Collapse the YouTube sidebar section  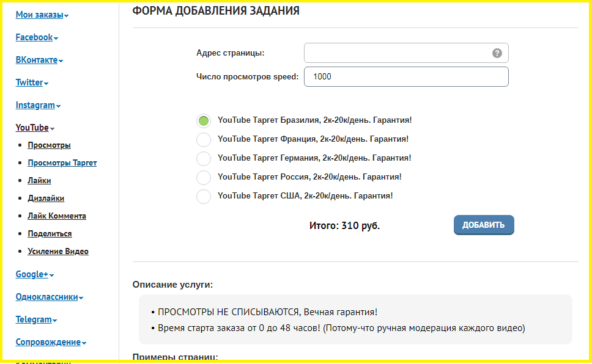pyautogui.click(x=35, y=128)
